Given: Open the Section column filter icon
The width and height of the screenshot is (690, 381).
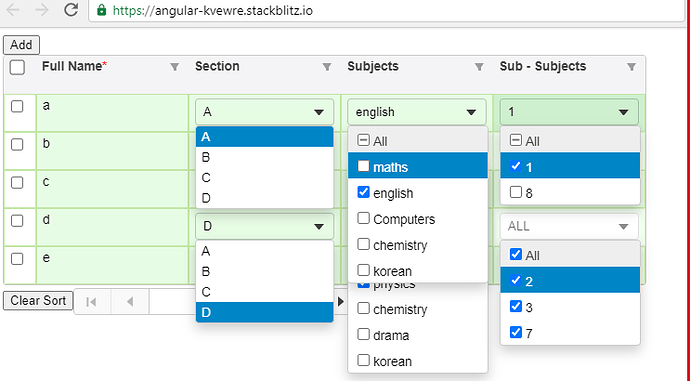Looking at the screenshot, I should [x=327, y=67].
